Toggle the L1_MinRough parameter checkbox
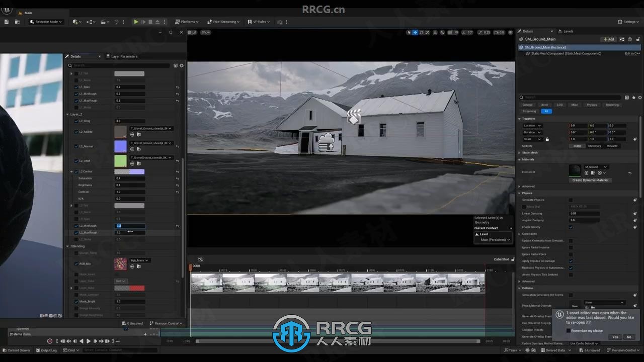 [76, 94]
